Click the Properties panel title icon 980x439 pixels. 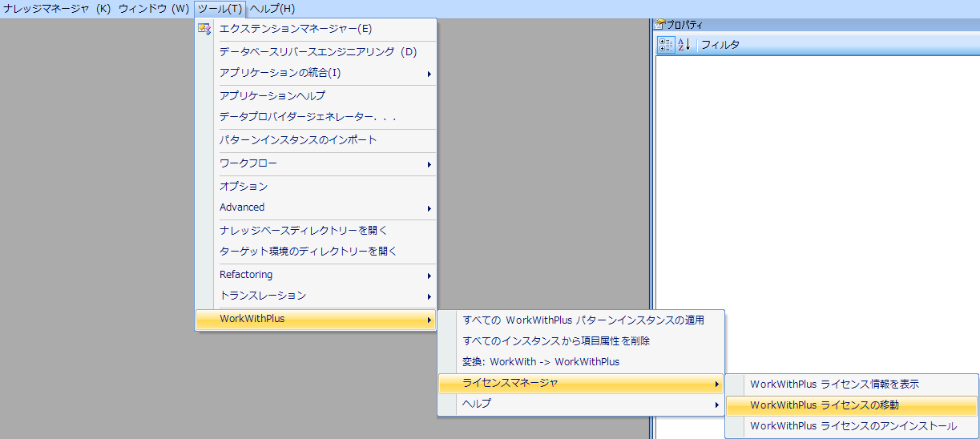tap(660, 25)
